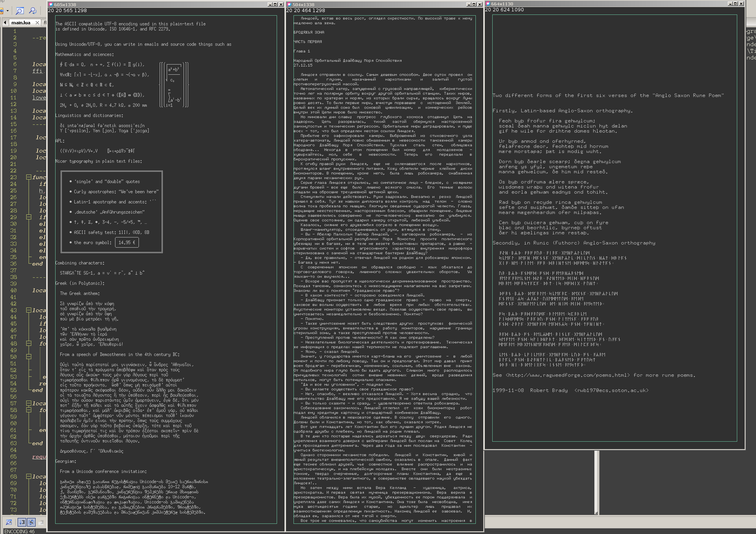The image size is (756, 534).
Task: Click the find-in-window magnifier icon
Action: click(x=19, y=11)
